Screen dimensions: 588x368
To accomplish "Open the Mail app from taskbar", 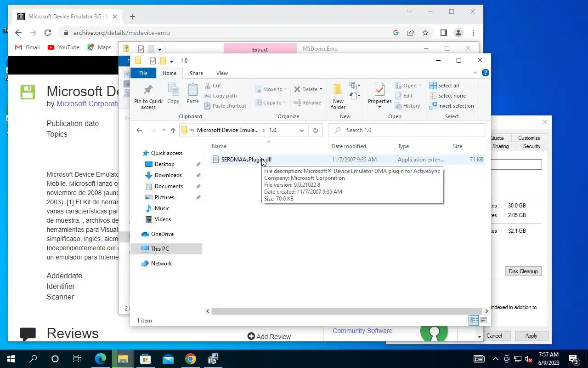I will pyautogui.click(x=168, y=359).
